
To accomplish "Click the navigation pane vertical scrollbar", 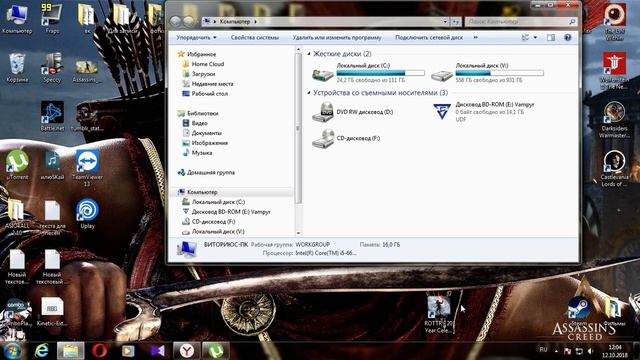I will click(298, 129).
